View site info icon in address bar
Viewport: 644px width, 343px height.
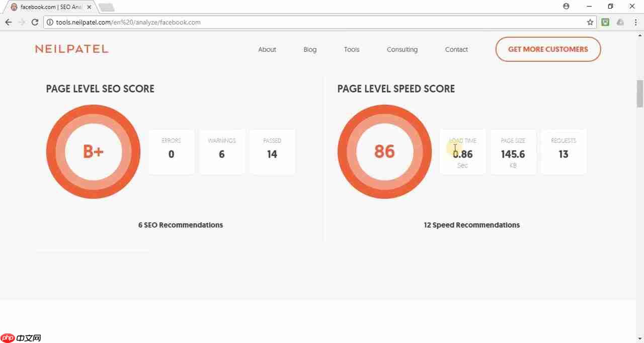[x=49, y=22]
